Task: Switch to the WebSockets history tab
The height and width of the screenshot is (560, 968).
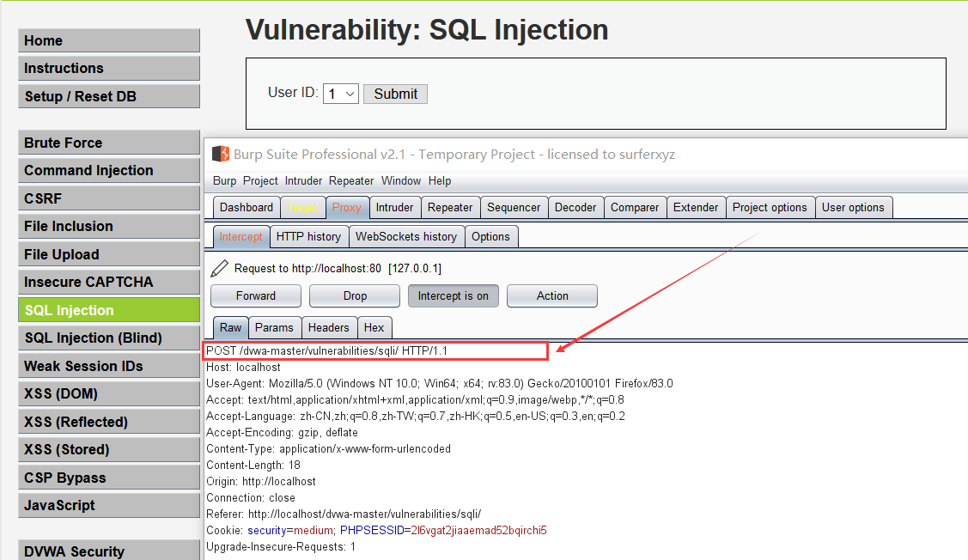Action: point(406,236)
